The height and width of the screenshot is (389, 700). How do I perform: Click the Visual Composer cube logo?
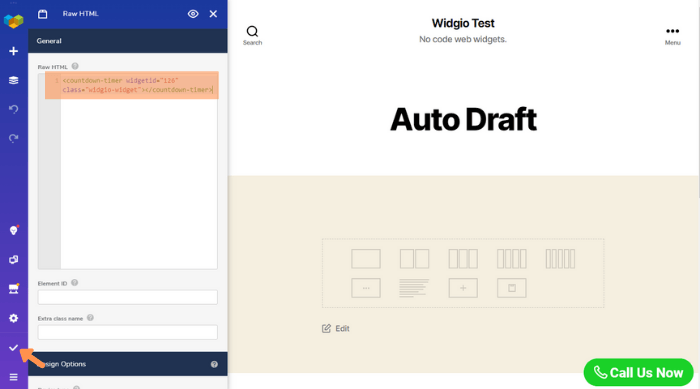(x=13, y=21)
